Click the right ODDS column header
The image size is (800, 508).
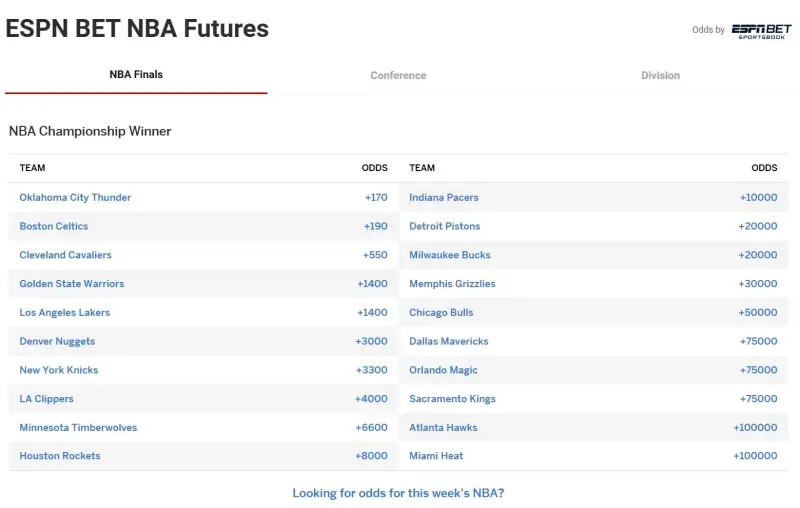764,168
